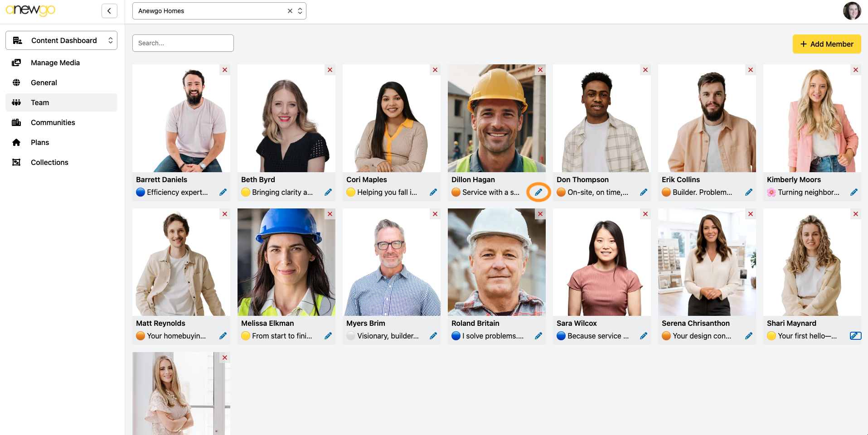
Task: Open Communities section
Action: click(61, 122)
